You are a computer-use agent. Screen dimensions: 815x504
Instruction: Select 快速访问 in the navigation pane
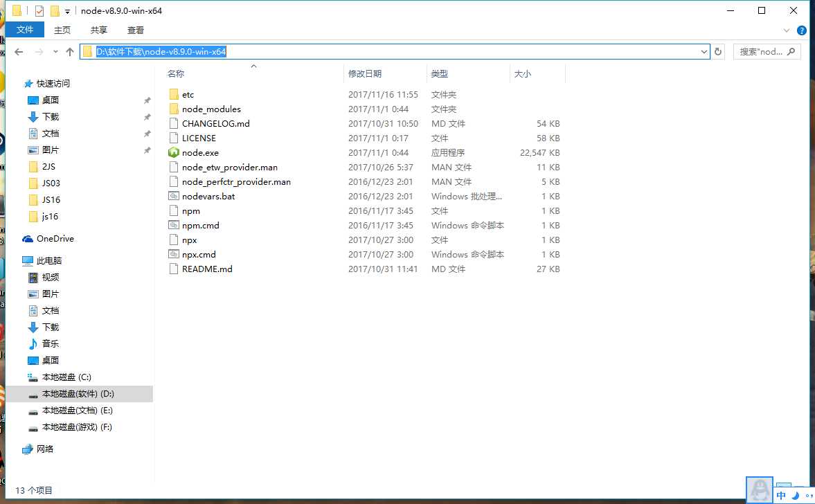47,84
